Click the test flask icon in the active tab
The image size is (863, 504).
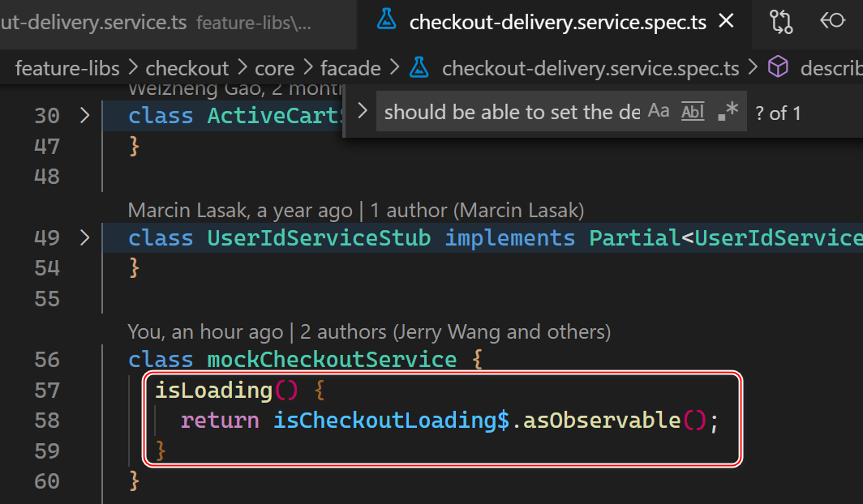(x=386, y=19)
